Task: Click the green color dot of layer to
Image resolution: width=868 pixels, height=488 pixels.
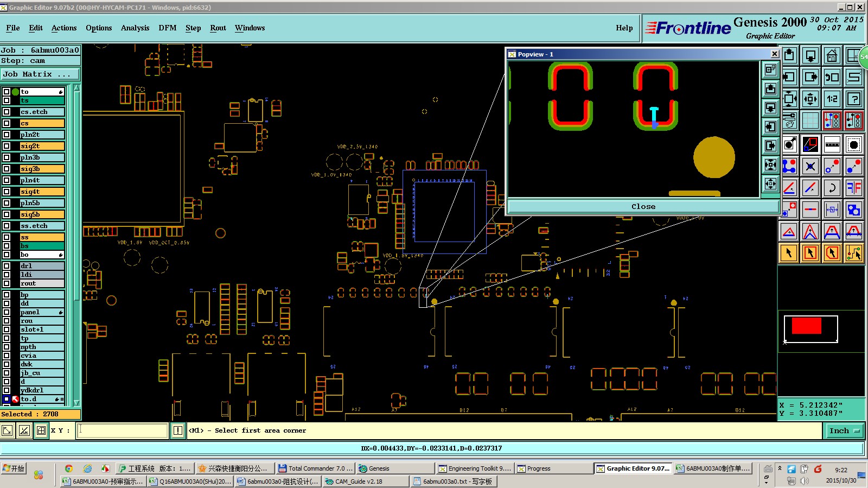Action: pyautogui.click(x=15, y=92)
